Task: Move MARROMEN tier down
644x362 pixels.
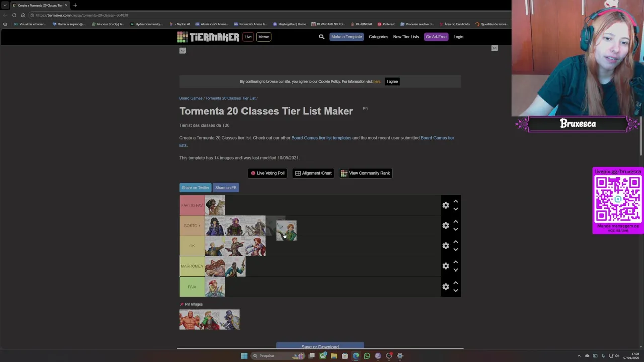Action: 455,270
